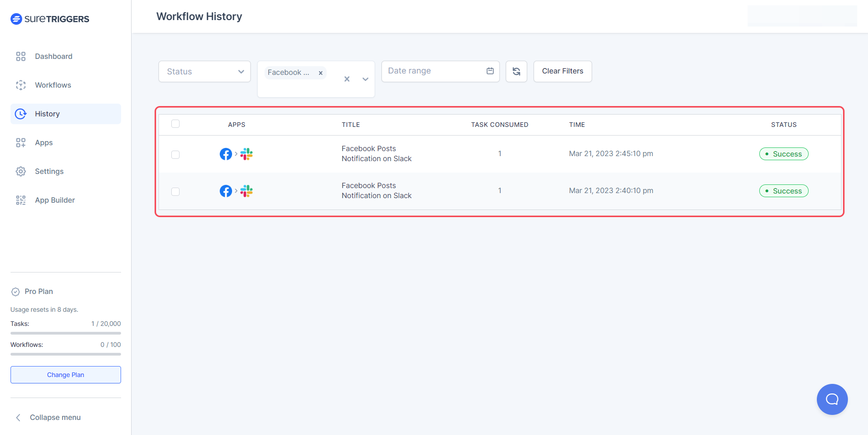868x435 pixels.
Task: Open the Dashboard from the sidebar
Action: pos(53,56)
